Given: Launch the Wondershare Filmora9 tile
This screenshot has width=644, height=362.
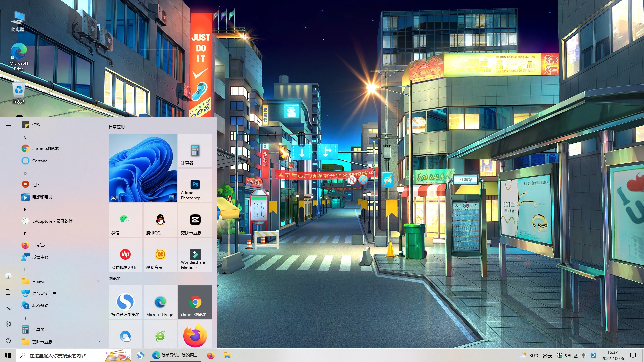Looking at the screenshot, I should coord(195,255).
